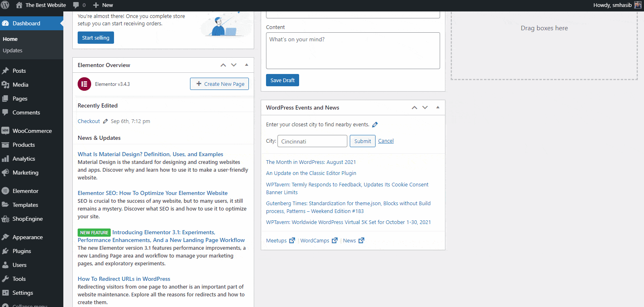This screenshot has width=644, height=307.
Task: Collapse the Elementor Overview panel
Action: coord(246,65)
